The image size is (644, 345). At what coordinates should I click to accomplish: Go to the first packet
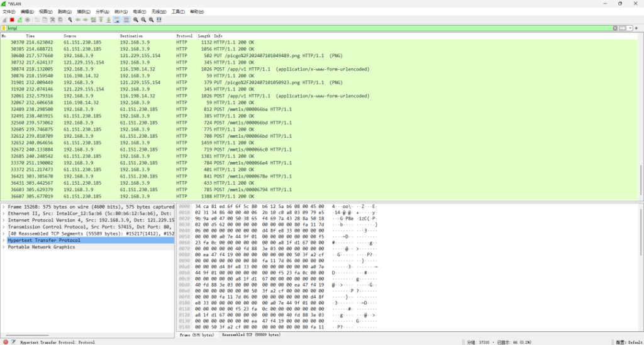(x=101, y=19)
